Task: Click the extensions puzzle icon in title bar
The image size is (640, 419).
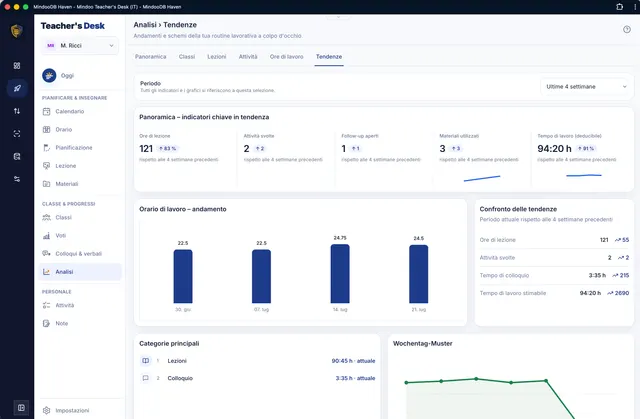Action: click(620, 7)
